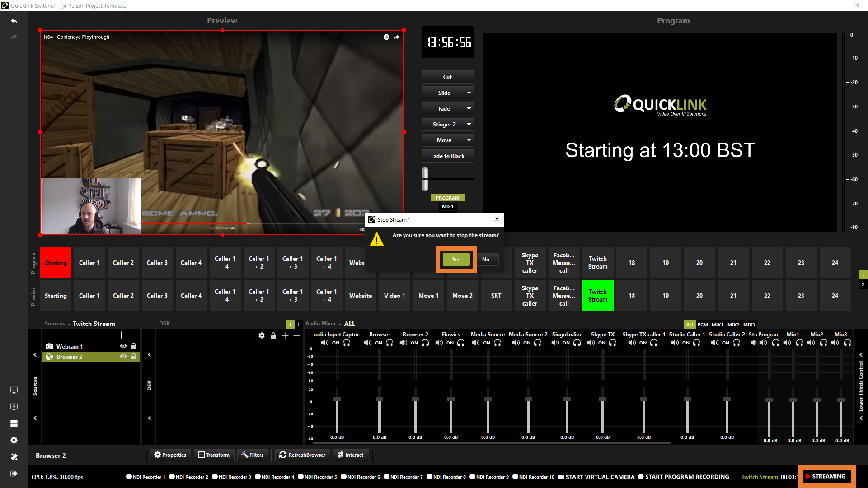Mute speaker icon on Flowics channel
868x488 pixels.
439,343
